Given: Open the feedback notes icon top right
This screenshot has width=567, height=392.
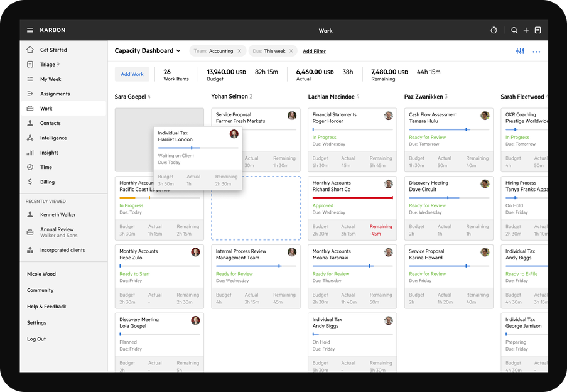Looking at the screenshot, I should pyautogui.click(x=538, y=30).
